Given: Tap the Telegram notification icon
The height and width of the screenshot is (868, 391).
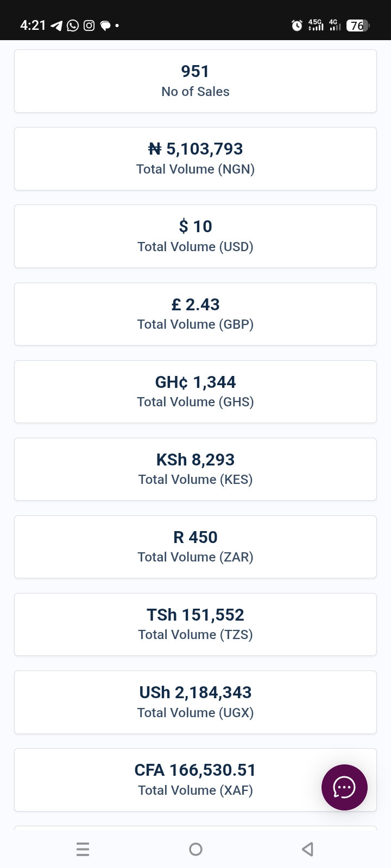Looking at the screenshot, I should [x=56, y=25].
